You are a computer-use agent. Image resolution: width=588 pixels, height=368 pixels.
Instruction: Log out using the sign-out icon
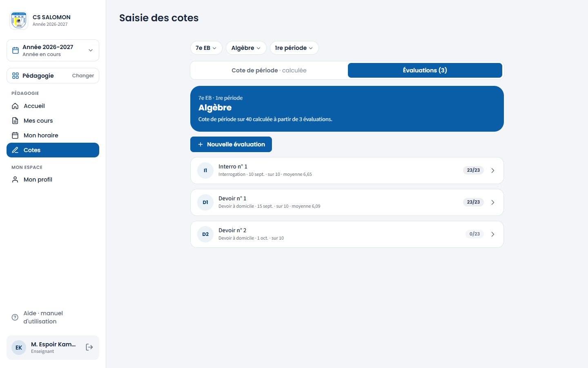(x=89, y=347)
